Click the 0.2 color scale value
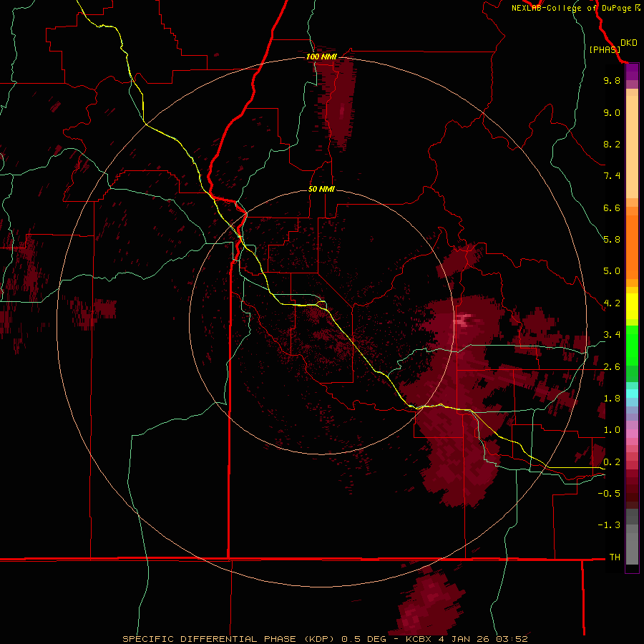 [x=612, y=462]
